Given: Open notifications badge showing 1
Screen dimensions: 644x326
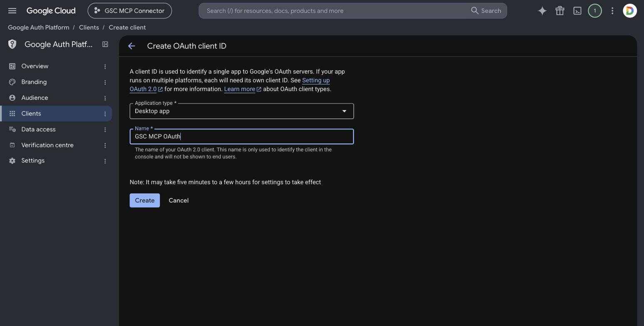Looking at the screenshot, I should click(x=595, y=11).
